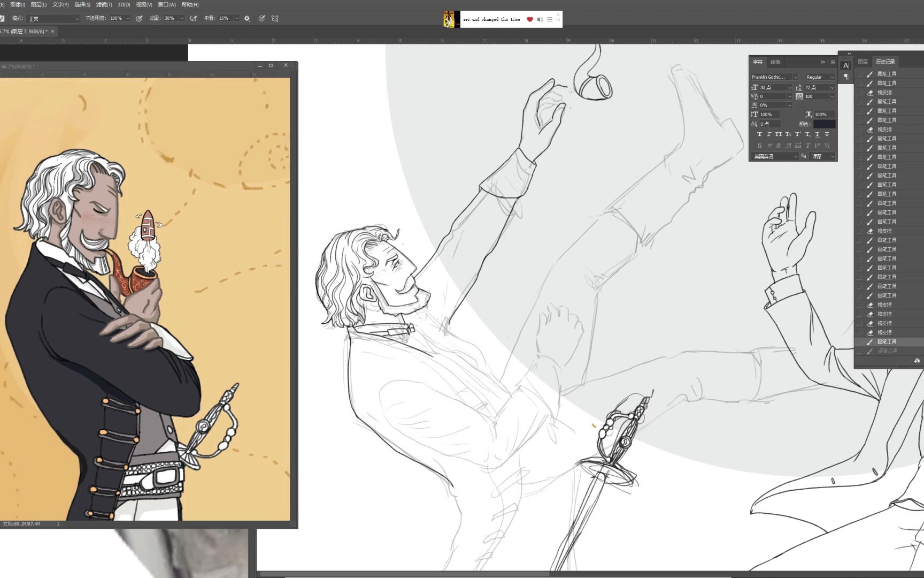Click the speaker volume icon in music player
Image resolution: width=924 pixels, height=578 pixels.
click(540, 19)
